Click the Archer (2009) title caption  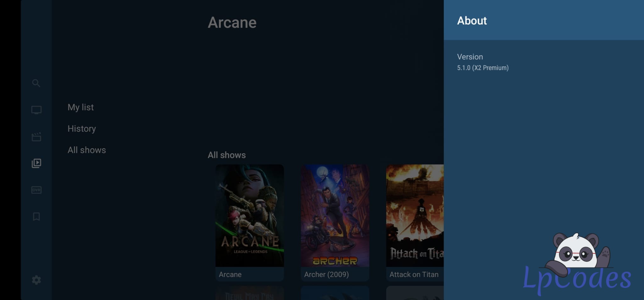(326, 274)
